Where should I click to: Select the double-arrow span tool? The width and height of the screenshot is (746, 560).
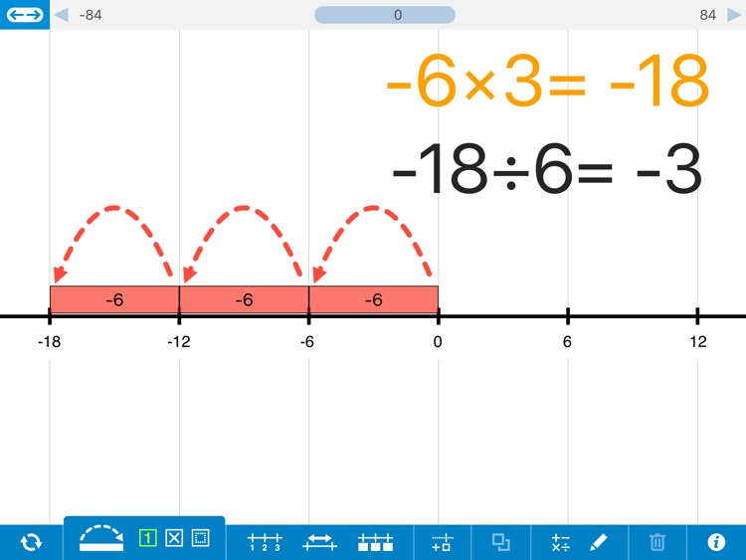[x=319, y=542]
